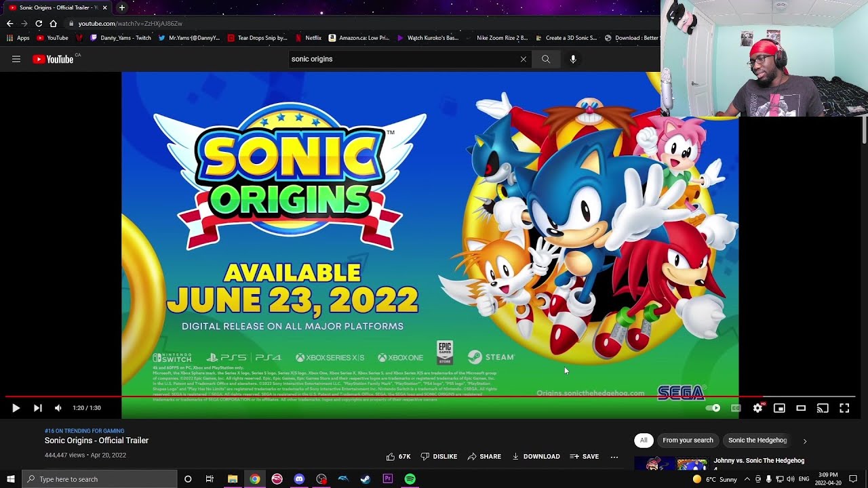Dislike the video
The image size is (868, 488).
click(439, 457)
